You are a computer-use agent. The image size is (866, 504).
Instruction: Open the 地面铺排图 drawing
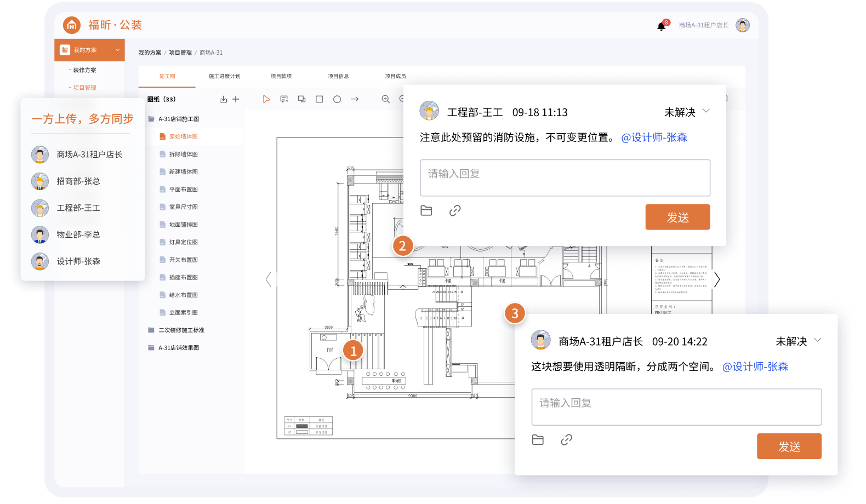[x=184, y=225]
